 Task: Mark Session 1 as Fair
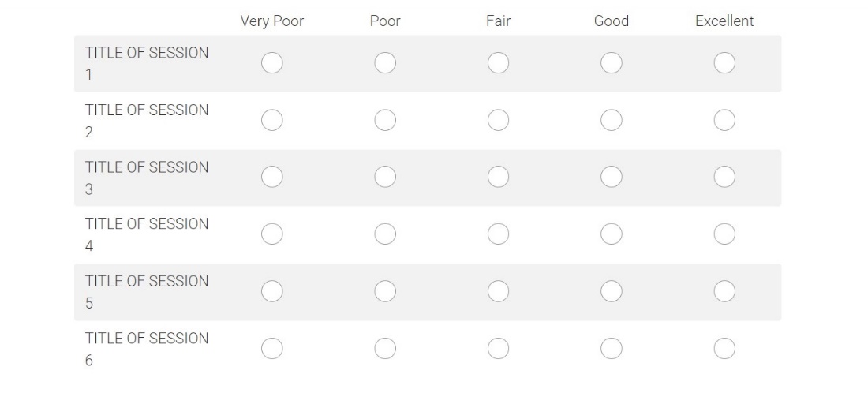(498, 63)
